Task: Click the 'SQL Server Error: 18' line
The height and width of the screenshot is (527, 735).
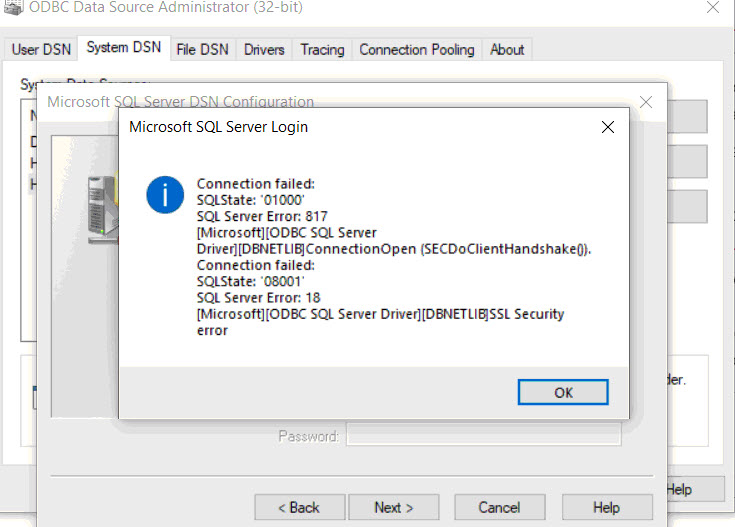Action: coord(258,297)
